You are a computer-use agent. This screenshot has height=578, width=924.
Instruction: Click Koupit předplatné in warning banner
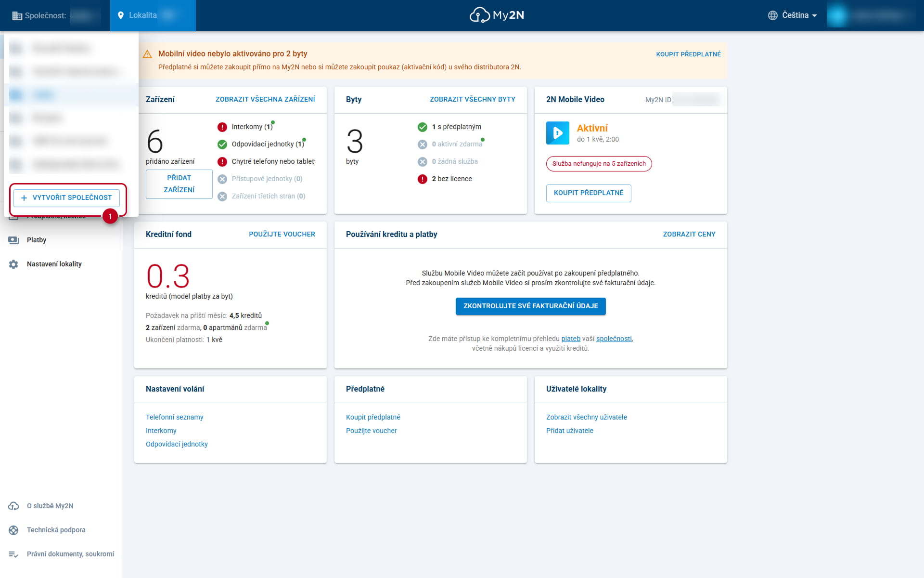(x=688, y=54)
